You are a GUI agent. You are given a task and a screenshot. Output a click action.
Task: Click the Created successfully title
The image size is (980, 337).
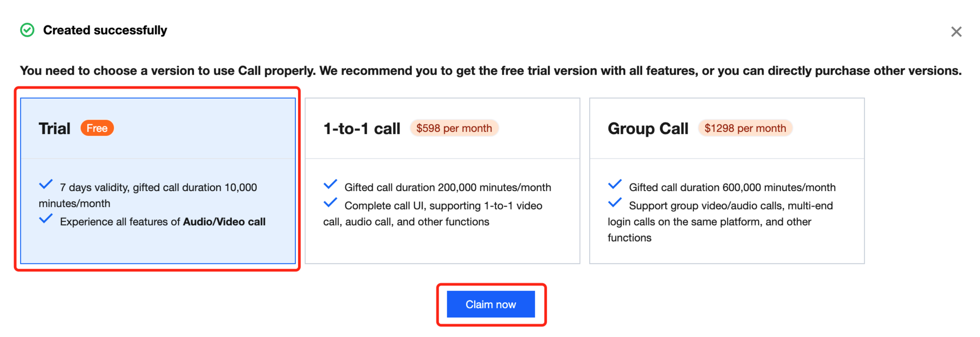(105, 30)
